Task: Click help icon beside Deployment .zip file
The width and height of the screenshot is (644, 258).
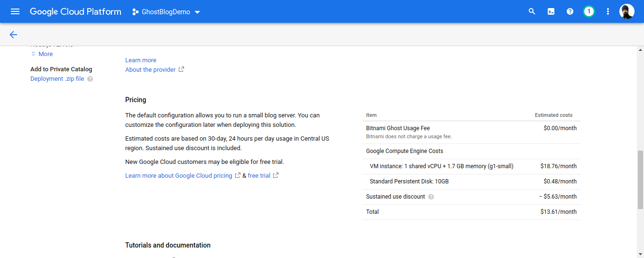Action: click(x=90, y=79)
